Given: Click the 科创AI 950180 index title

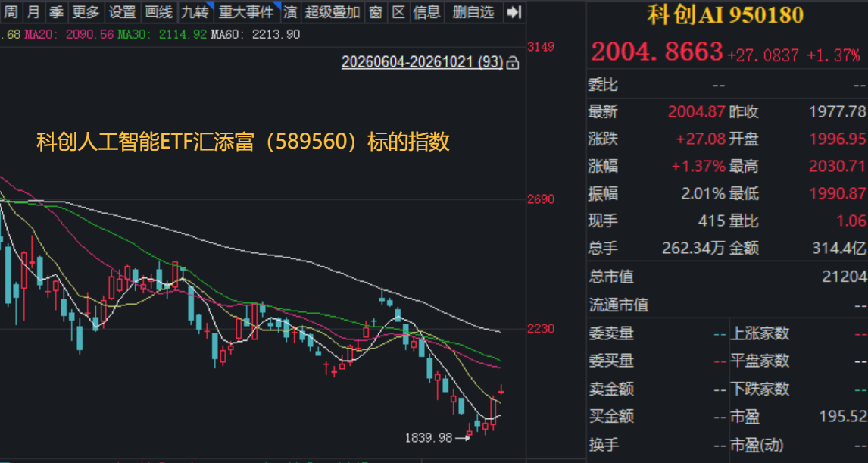Looking at the screenshot, I should click(x=725, y=15).
